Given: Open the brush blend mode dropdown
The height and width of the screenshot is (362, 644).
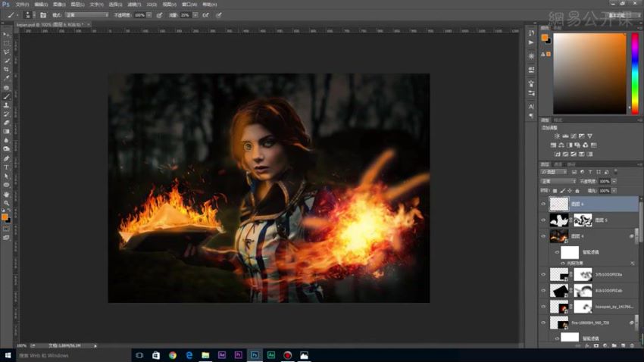Looking at the screenshot, I should point(86,15).
